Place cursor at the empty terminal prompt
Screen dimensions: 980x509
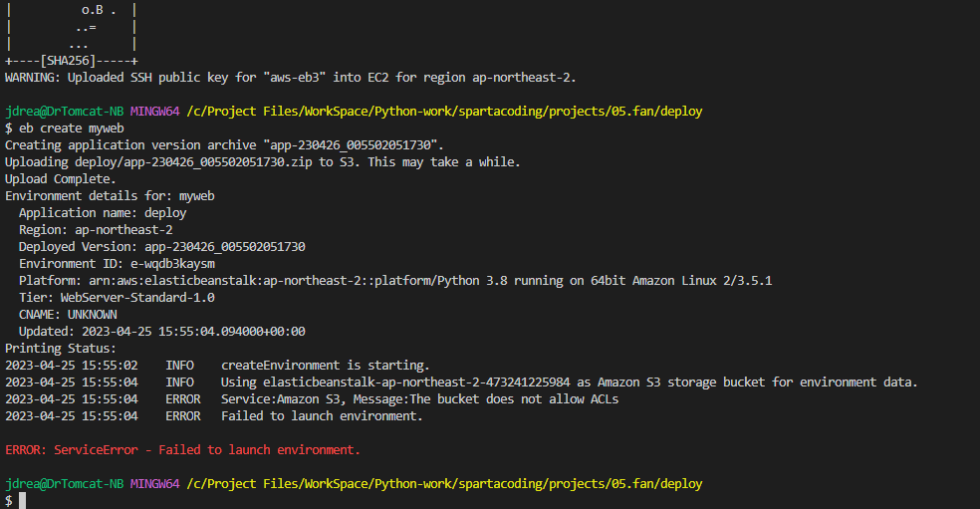click(x=23, y=500)
